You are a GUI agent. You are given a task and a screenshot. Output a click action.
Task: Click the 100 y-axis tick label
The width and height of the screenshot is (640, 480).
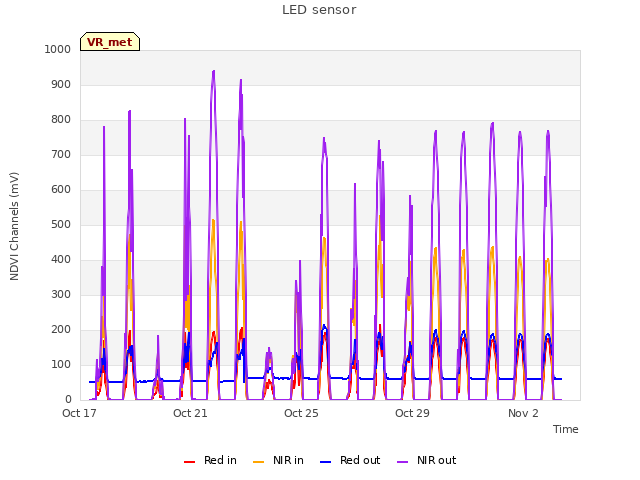(61, 364)
